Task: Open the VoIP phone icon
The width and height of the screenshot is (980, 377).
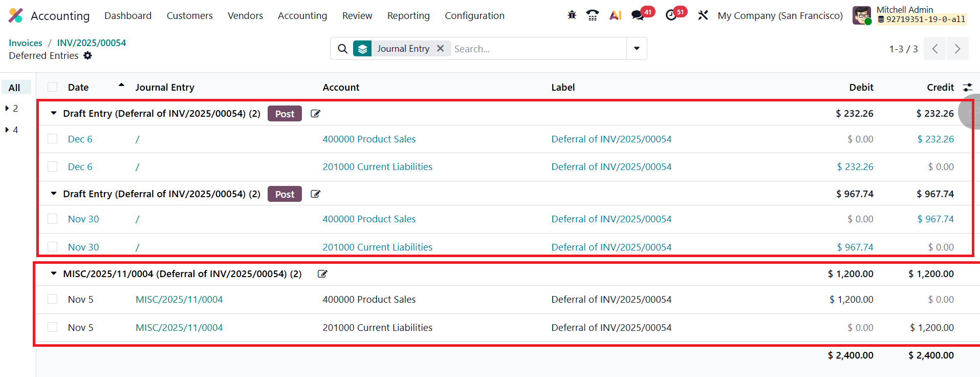Action: [x=593, y=15]
